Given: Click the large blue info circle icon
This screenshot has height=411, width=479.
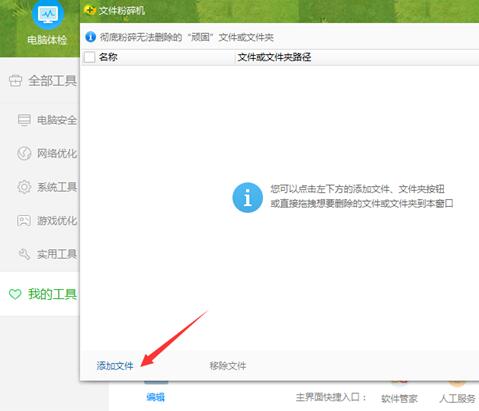Looking at the screenshot, I should coord(247,197).
